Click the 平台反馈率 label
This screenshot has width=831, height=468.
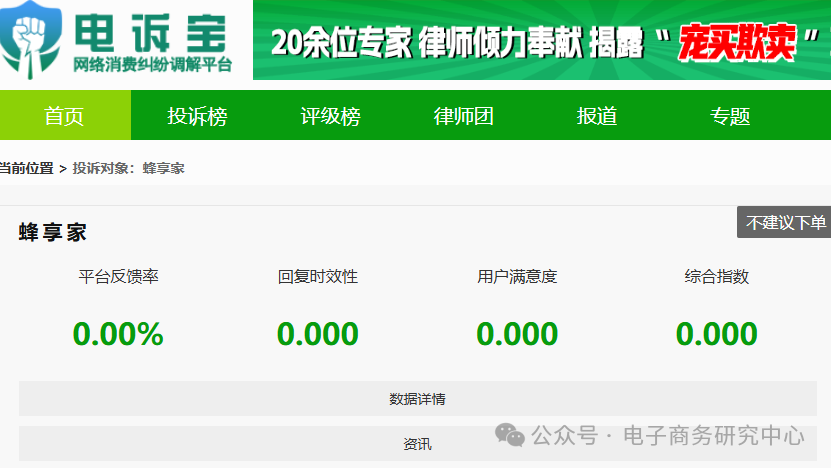118,276
